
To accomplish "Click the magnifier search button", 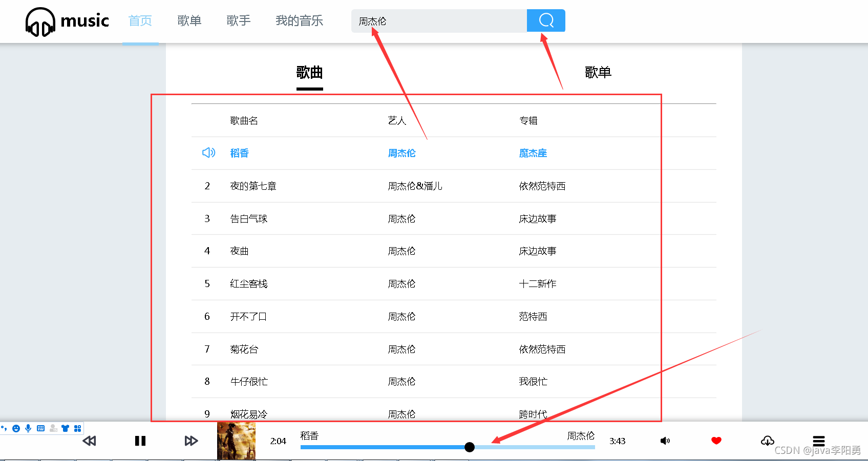I will click(546, 20).
